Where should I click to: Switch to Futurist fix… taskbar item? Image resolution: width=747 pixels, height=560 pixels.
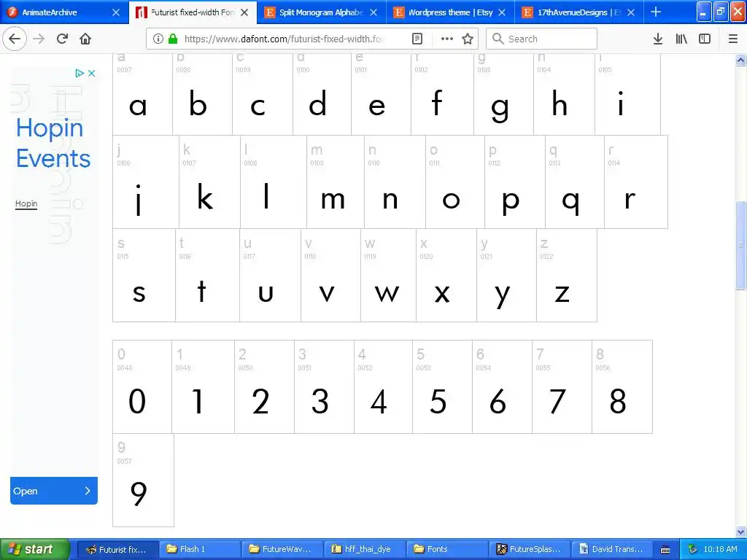117,549
